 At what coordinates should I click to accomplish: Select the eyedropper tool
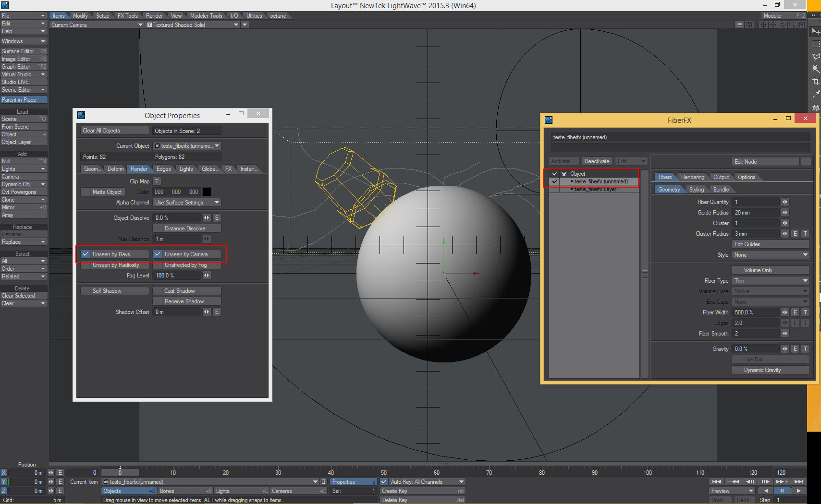816,94
